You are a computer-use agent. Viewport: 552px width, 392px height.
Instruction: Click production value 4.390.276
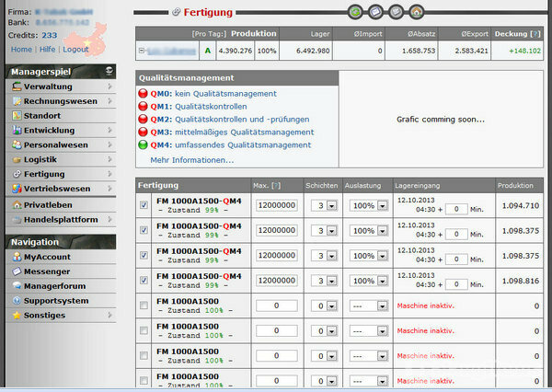236,51
